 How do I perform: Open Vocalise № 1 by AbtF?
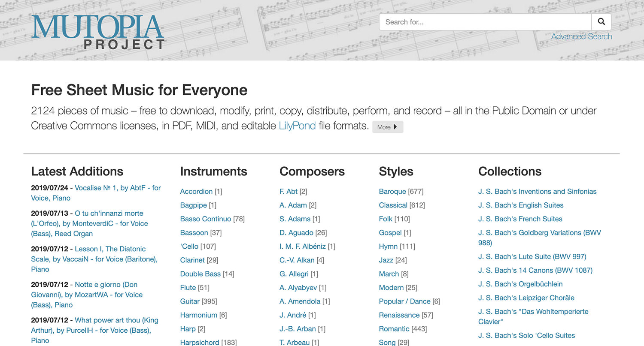[117, 188]
